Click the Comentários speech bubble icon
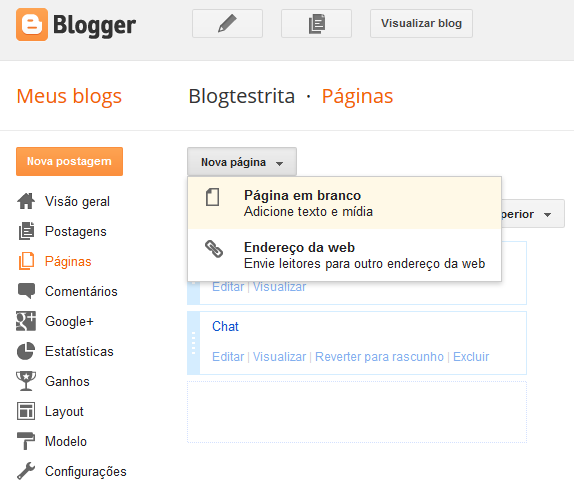This screenshot has width=574, height=487. coord(26,291)
